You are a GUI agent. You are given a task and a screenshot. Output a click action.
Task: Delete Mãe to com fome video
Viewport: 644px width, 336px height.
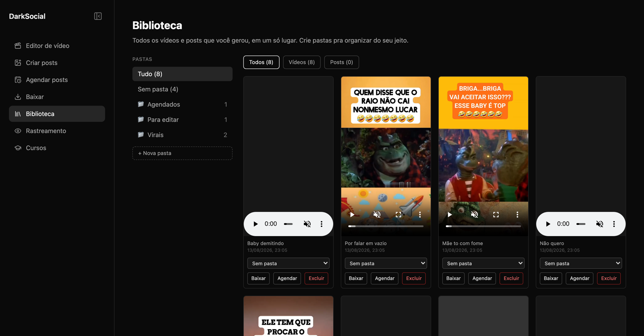(x=511, y=278)
